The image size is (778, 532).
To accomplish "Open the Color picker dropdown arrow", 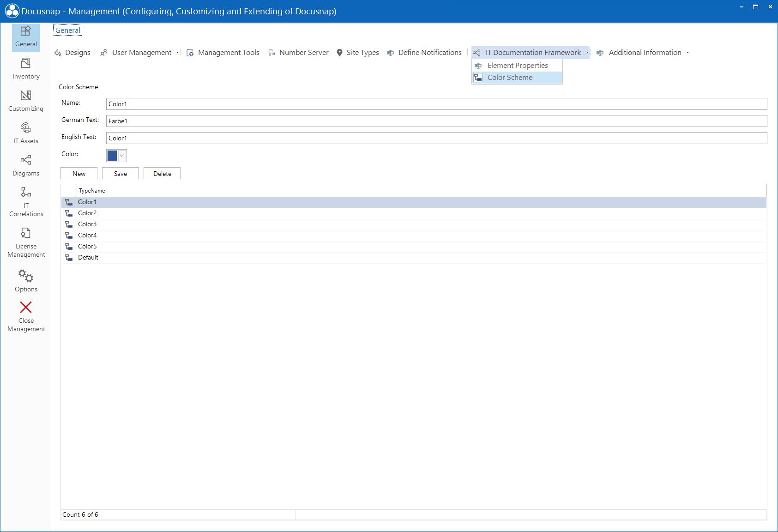I will 122,156.
